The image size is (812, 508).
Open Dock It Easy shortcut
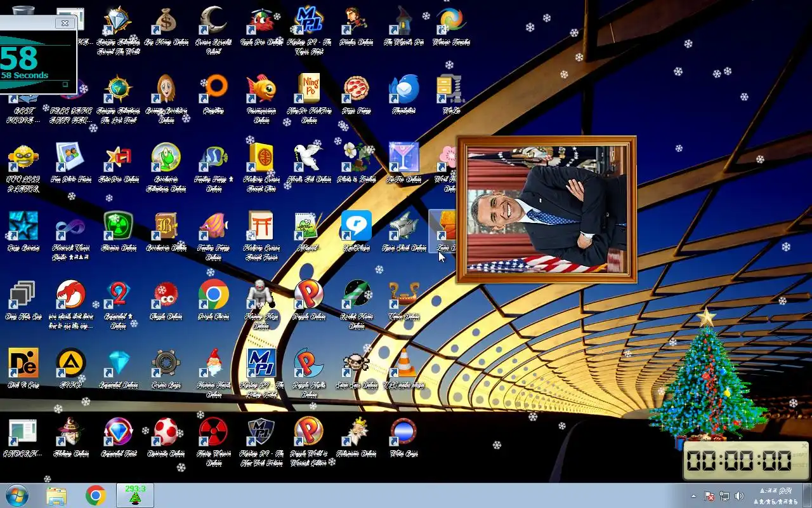click(x=23, y=363)
